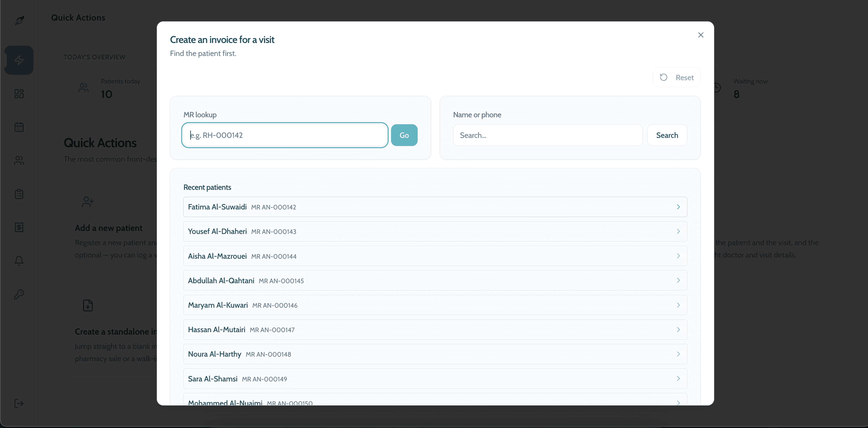Viewport: 868px width, 428px height.
Task: Click the Add a new patient icon
Action: [x=88, y=202]
